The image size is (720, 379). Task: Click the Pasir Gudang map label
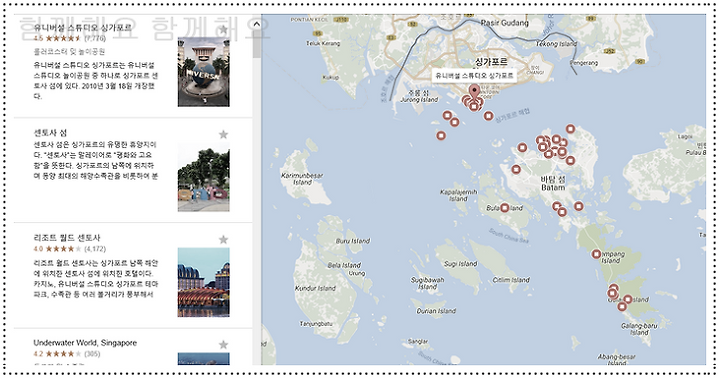pyautogui.click(x=505, y=23)
